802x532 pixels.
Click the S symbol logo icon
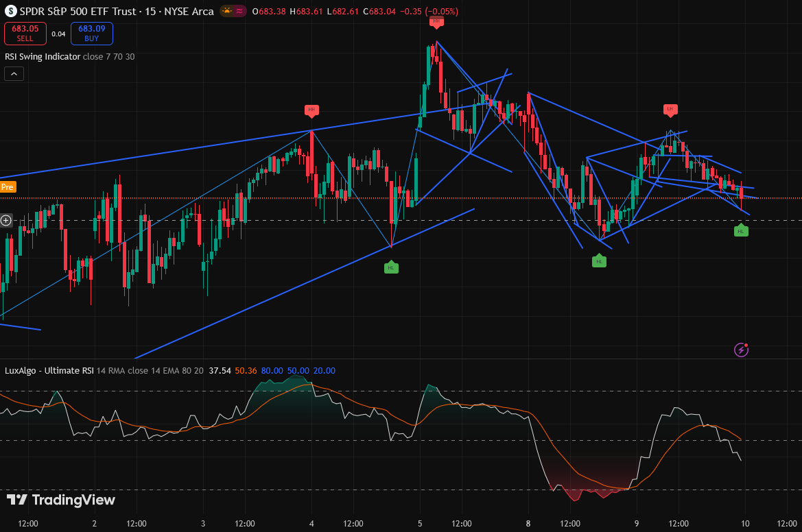click(10, 11)
